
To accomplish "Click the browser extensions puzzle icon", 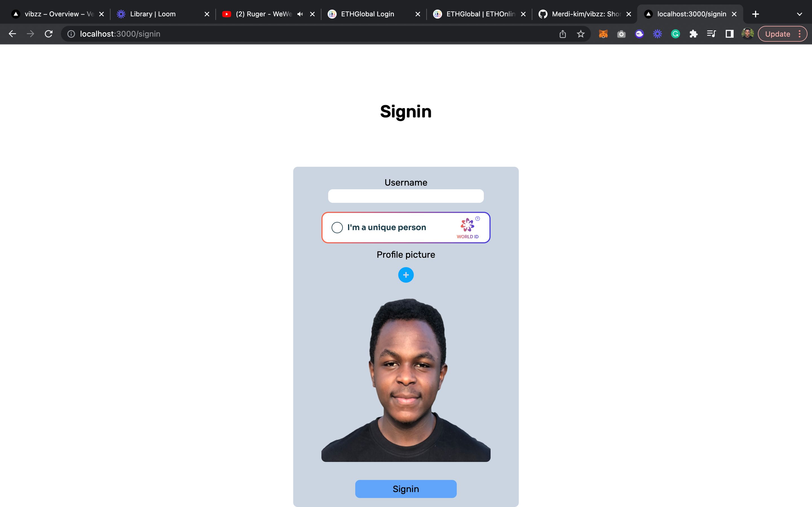I will click(x=693, y=34).
